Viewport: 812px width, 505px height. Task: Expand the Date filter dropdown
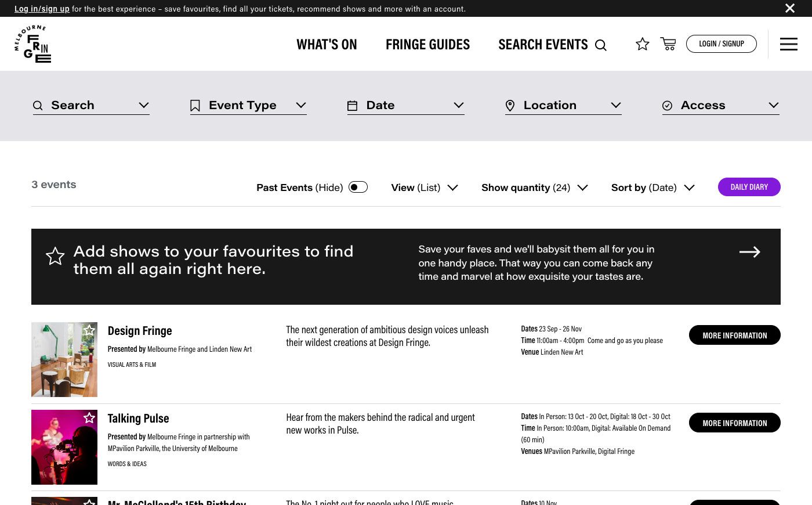tap(459, 105)
